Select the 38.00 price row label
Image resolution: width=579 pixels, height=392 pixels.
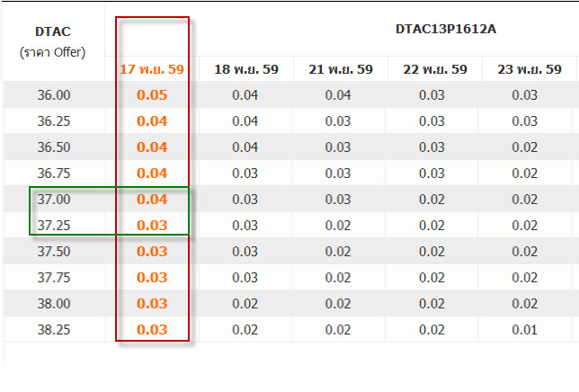coord(54,303)
